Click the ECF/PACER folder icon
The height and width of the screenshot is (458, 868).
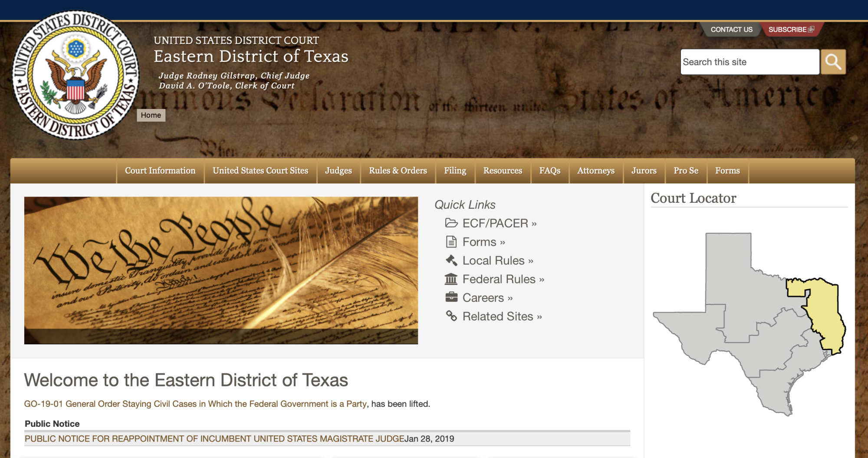pyautogui.click(x=451, y=223)
